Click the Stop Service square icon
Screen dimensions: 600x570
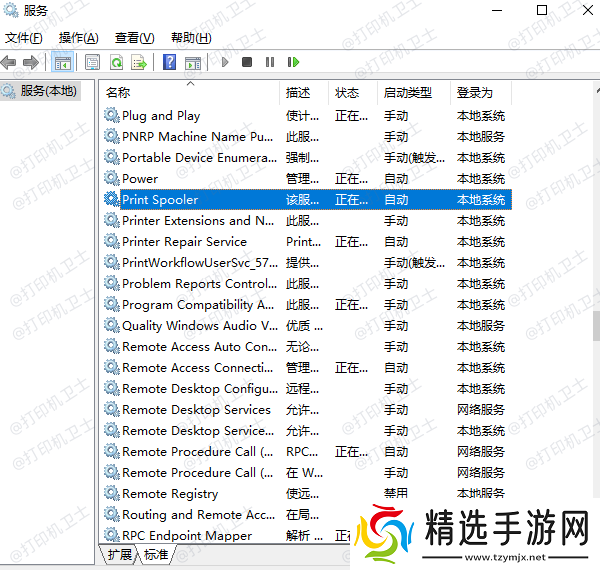point(247,62)
